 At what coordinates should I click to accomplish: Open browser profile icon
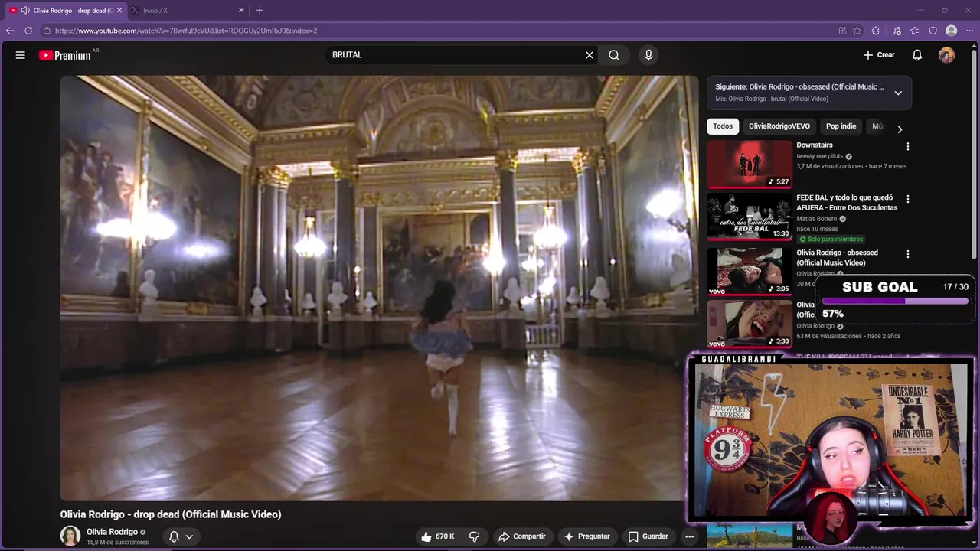[x=952, y=31]
